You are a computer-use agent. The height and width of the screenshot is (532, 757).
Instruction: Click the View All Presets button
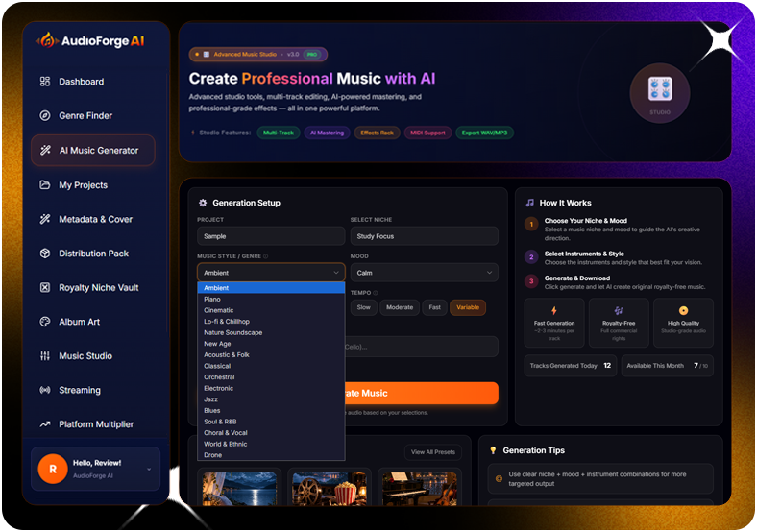(433, 452)
